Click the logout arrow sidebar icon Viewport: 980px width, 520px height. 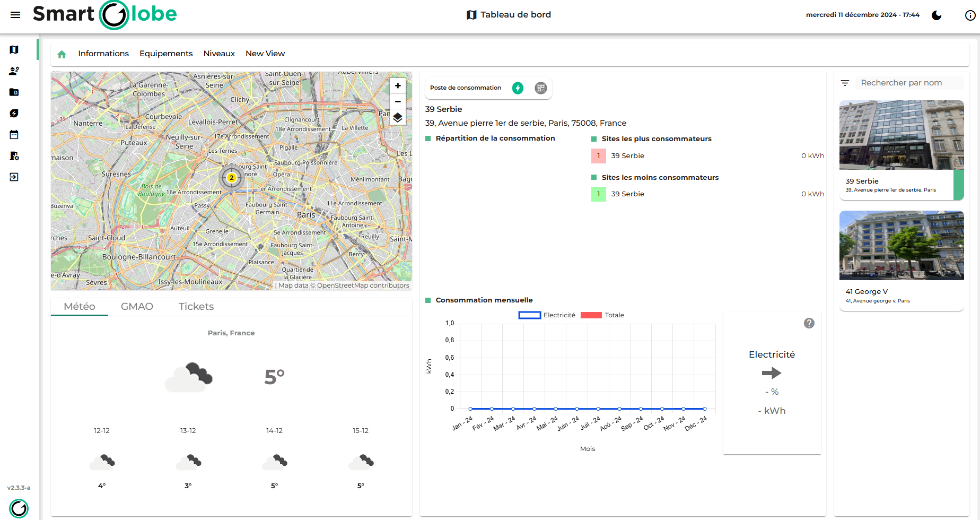(x=14, y=177)
